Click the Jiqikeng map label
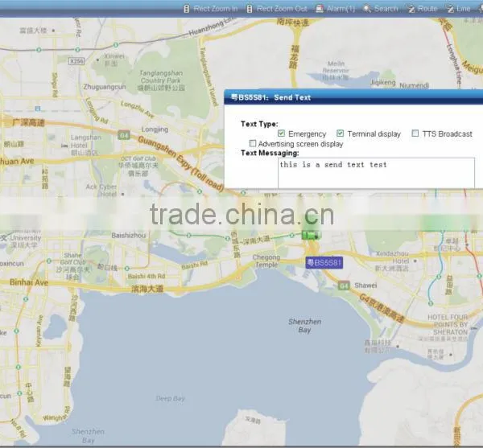Viewport: 483px width, 448px height. click(x=382, y=83)
